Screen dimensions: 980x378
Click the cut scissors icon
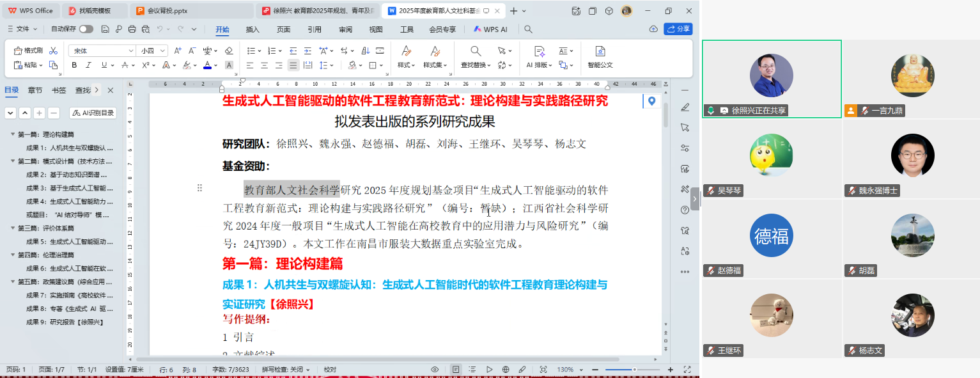54,51
